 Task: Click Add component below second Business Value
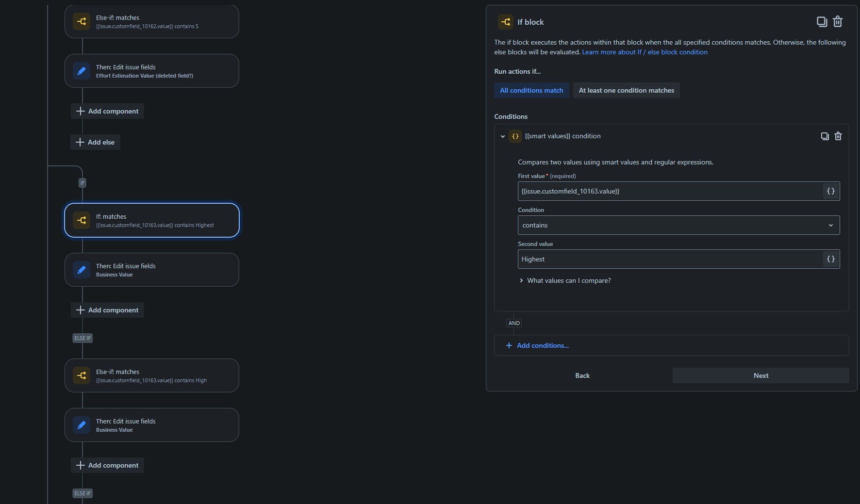pyautogui.click(x=107, y=465)
